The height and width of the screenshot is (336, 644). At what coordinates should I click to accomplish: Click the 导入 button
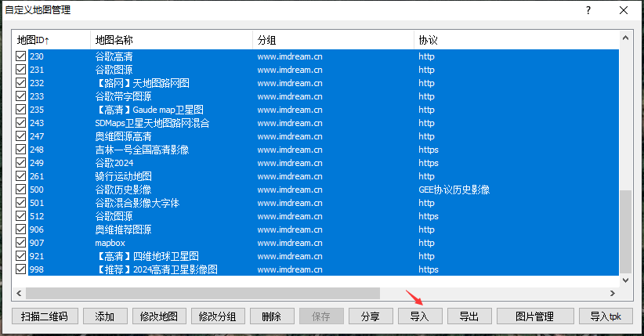[420, 316]
